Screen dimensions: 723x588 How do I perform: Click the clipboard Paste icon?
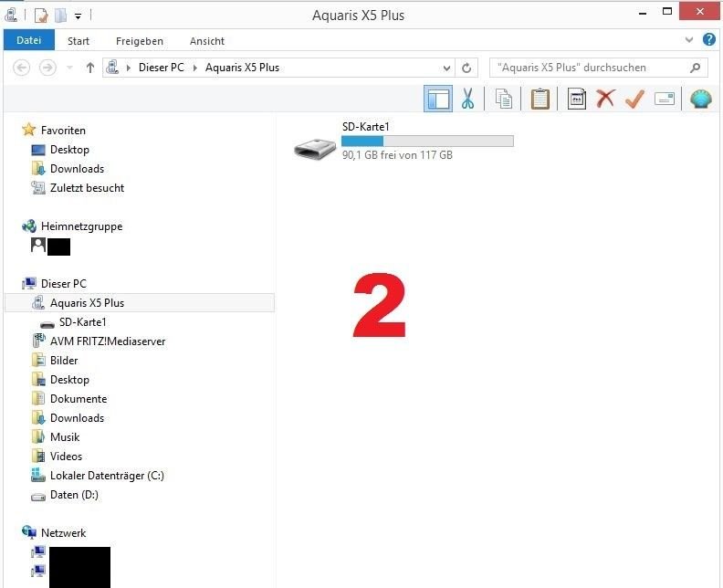[x=540, y=99]
